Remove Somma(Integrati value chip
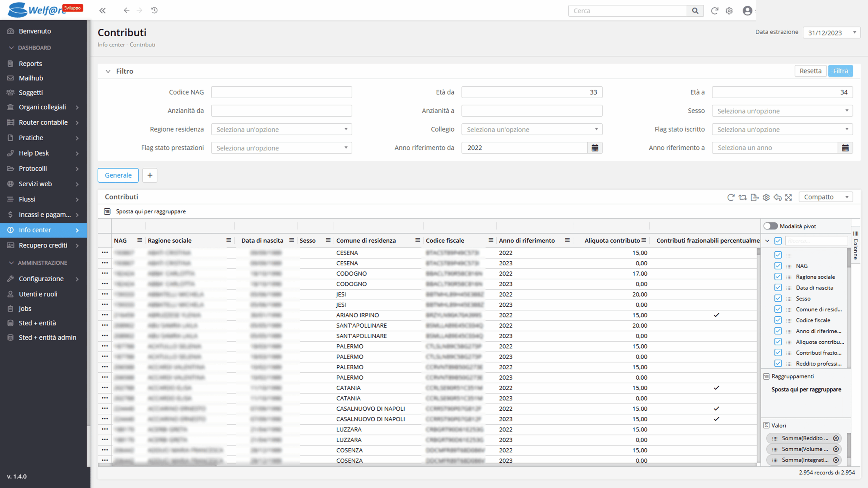The height and width of the screenshot is (488, 868). [836, 460]
